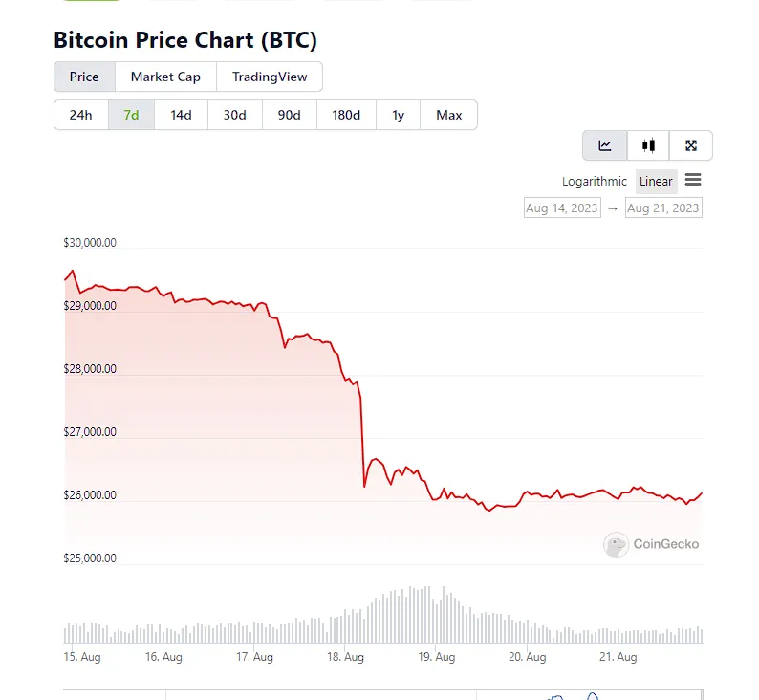759x700 pixels.
Task: Switch to the Market Cap tab
Action: tap(165, 77)
